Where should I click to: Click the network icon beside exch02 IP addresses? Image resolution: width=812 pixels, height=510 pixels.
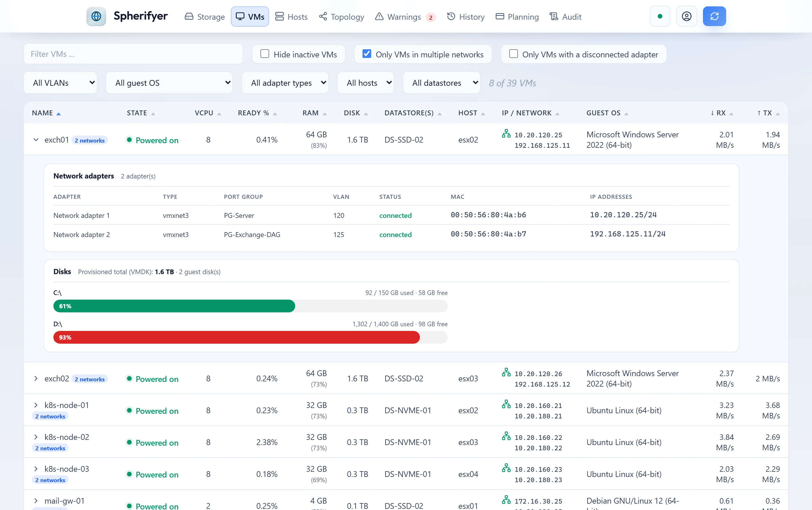coord(506,373)
